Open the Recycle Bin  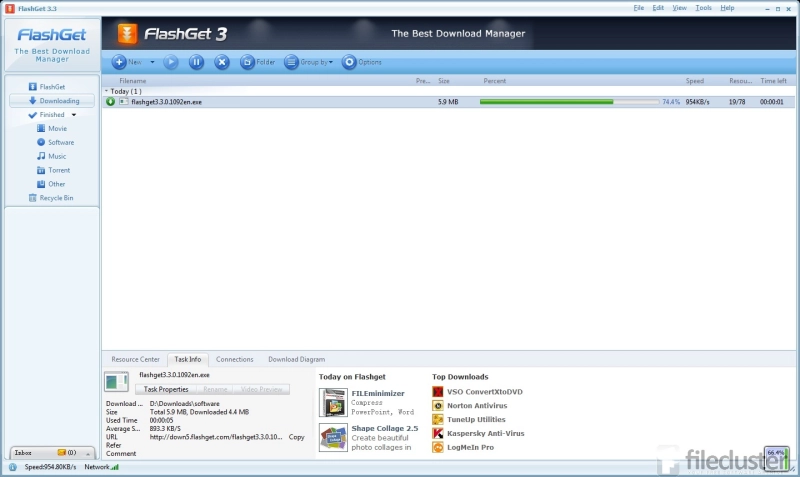click(x=51, y=198)
